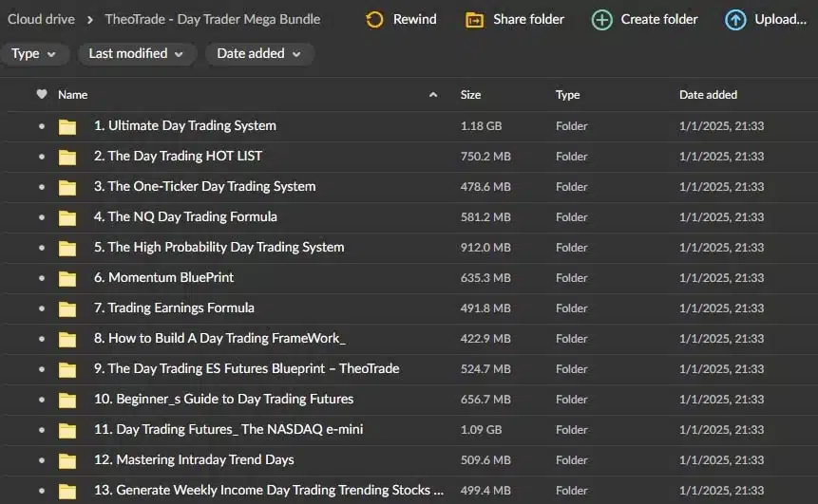
Task: Toggle favorite dot for One-Ticker Day Trading System
Action: click(42, 187)
